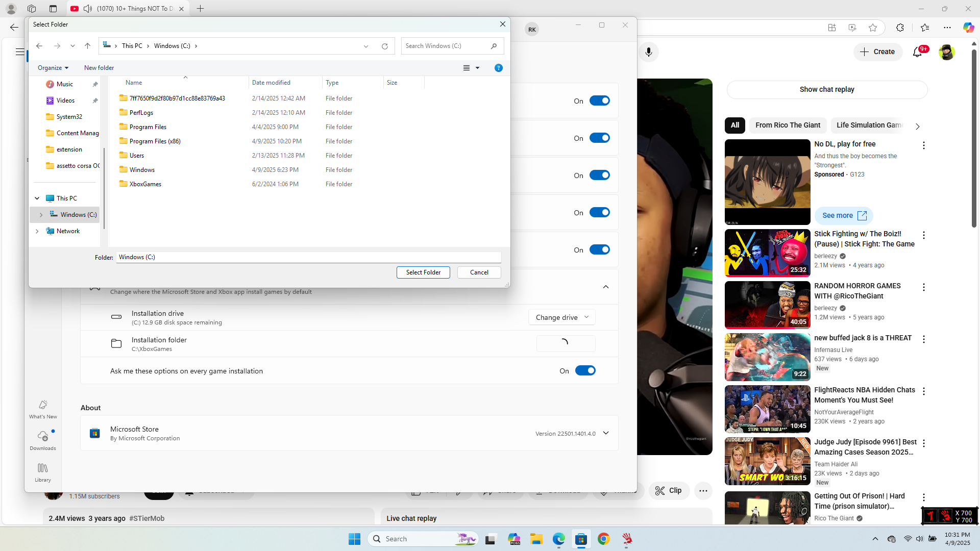Click See more on sponsored ad

tap(844, 216)
